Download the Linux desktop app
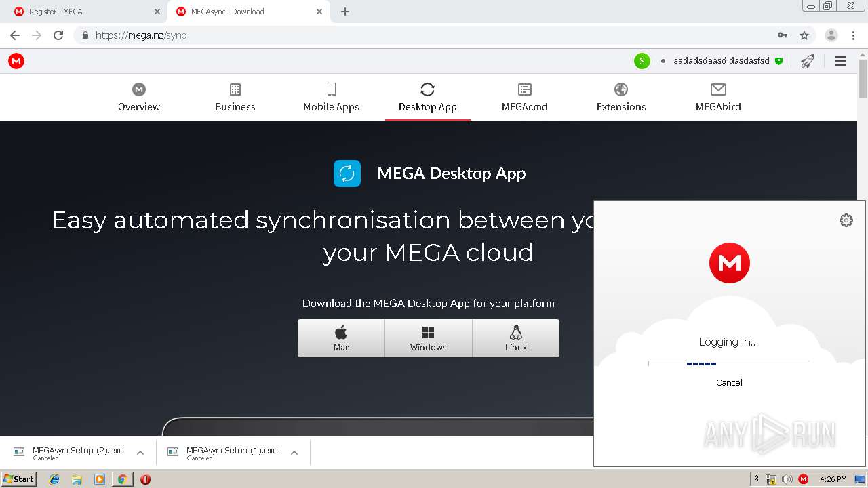The height and width of the screenshot is (488, 868). coord(516,338)
